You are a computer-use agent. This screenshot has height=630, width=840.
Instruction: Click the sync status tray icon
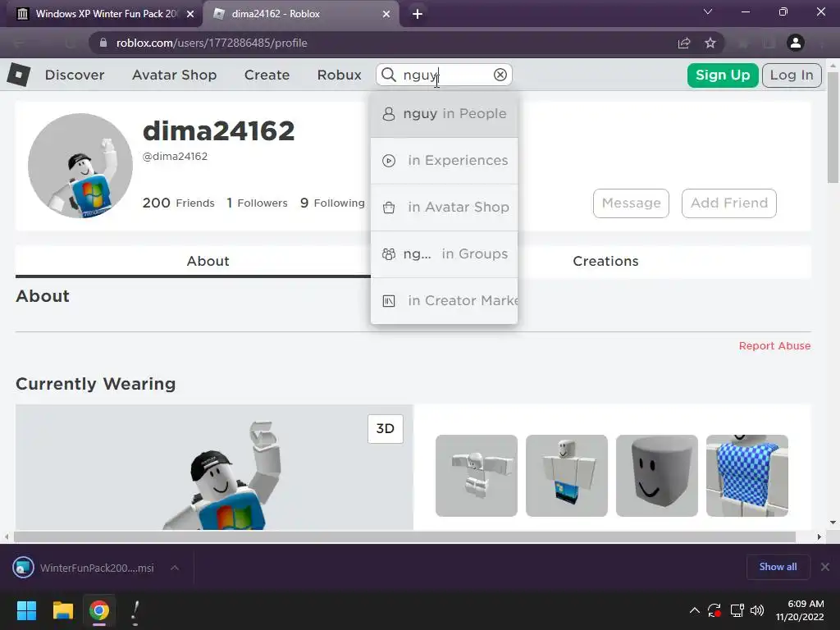(714, 610)
